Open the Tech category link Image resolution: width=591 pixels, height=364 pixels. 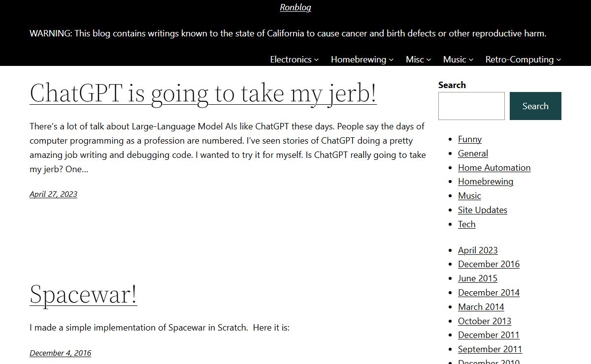point(467,224)
